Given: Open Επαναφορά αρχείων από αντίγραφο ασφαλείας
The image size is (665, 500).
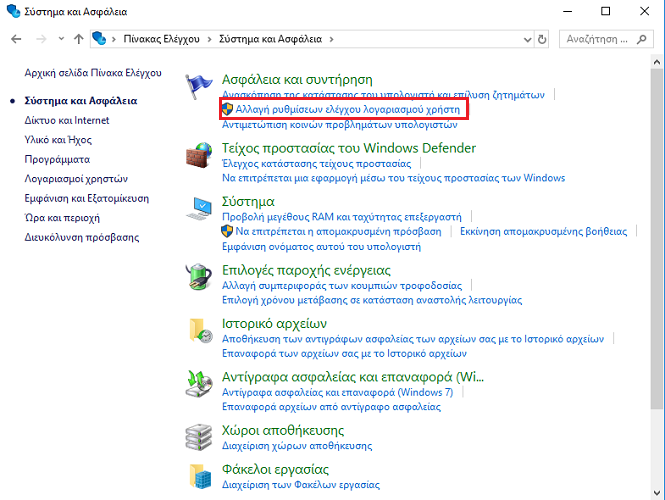Looking at the screenshot, I should coord(331,407).
